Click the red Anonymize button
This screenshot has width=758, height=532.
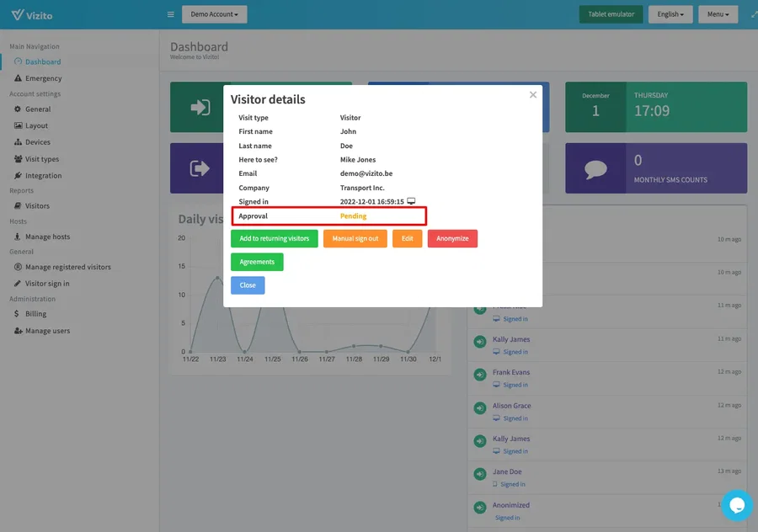pos(452,239)
